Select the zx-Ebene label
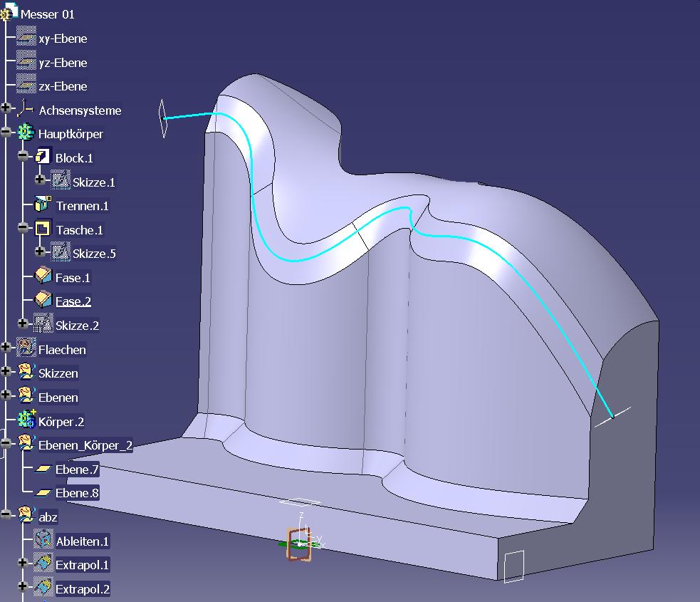700x602 pixels. (63, 86)
